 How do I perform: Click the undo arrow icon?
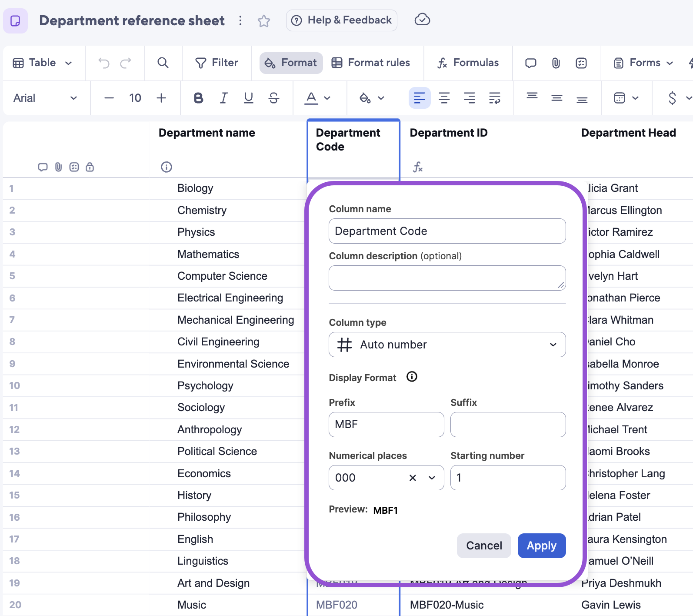tap(104, 63)
